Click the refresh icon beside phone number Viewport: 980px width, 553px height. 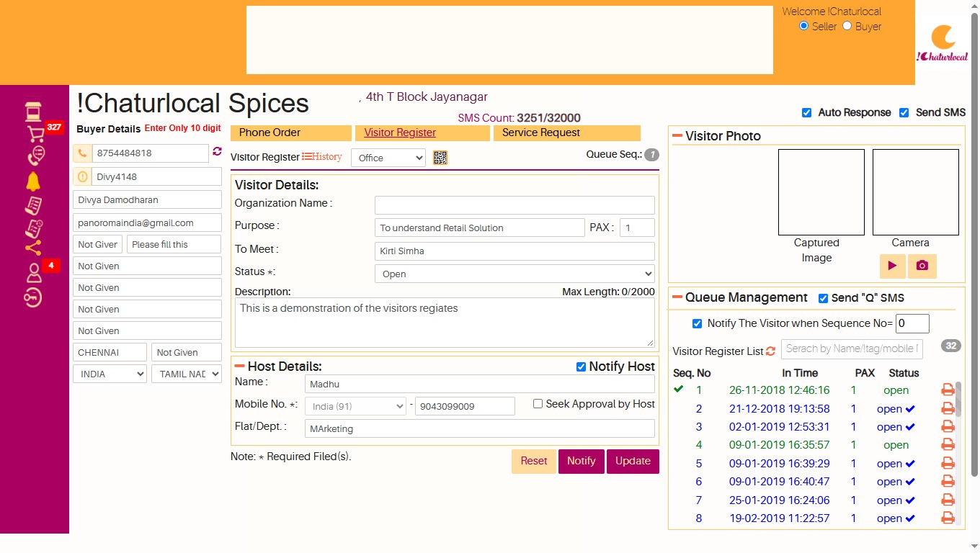point(217,152)
